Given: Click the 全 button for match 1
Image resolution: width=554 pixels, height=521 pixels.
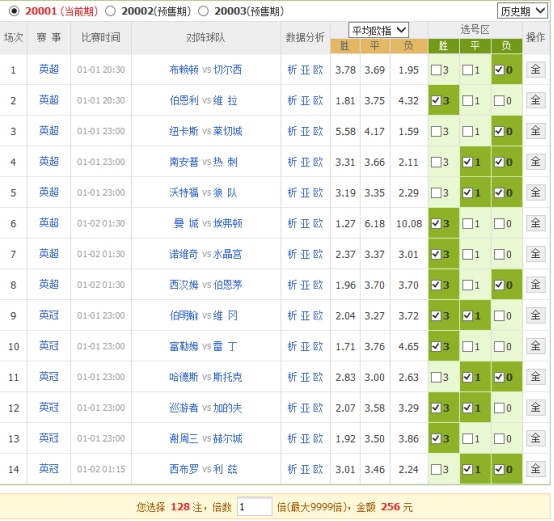Looking at the screenshot, I should coord(535,70).
